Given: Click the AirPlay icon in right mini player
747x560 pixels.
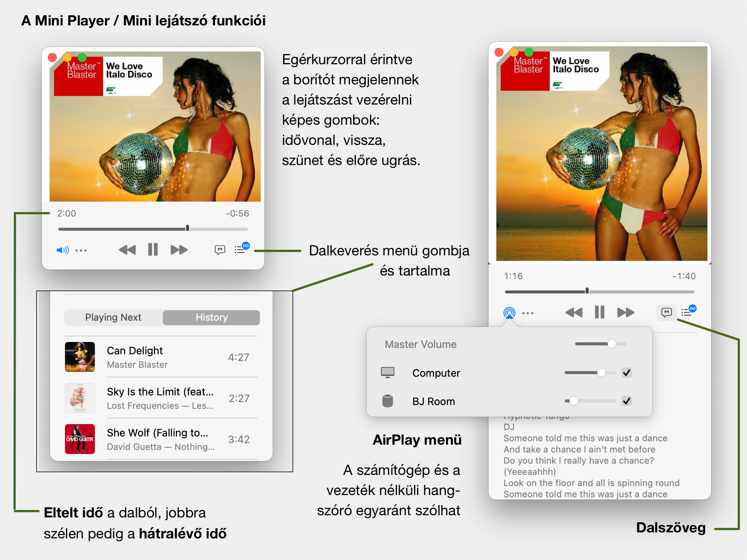Looking at the screenshot, I should pos(509,312).
